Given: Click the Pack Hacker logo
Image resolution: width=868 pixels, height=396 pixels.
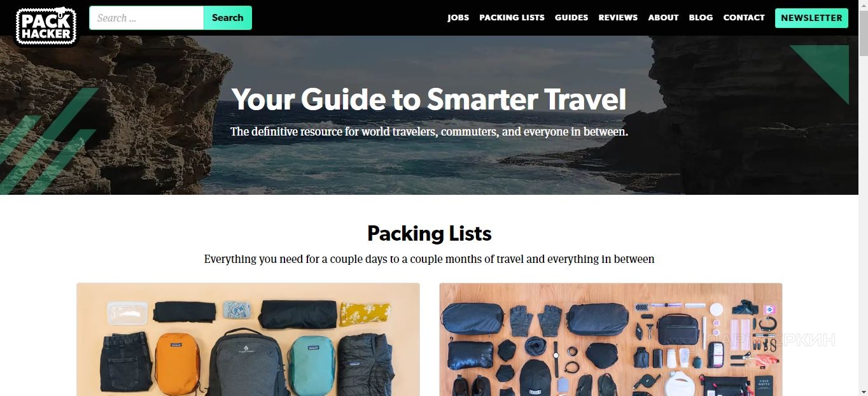Looking at the screenshot, I should 46,25.
